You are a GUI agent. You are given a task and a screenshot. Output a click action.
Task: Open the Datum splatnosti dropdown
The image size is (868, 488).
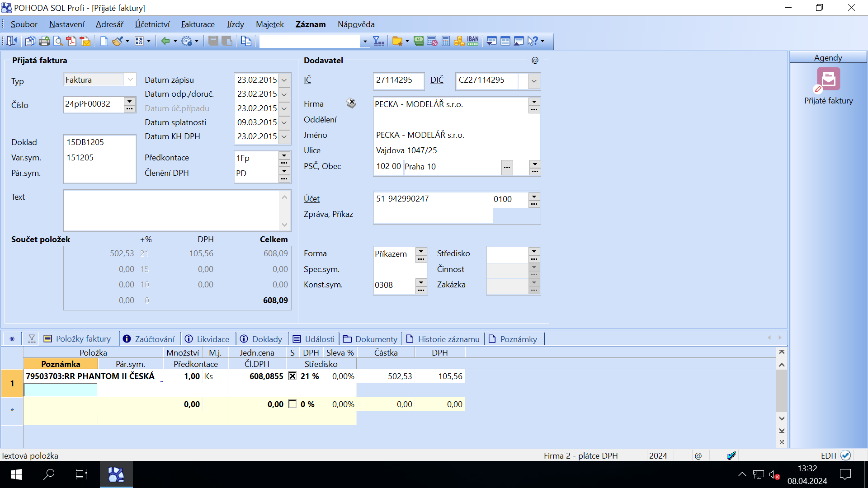(284, 122)
